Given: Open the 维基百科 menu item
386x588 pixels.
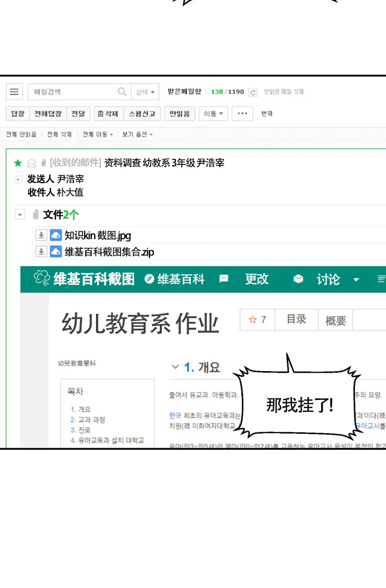Looking at the screenshot, I should point(181,279).
